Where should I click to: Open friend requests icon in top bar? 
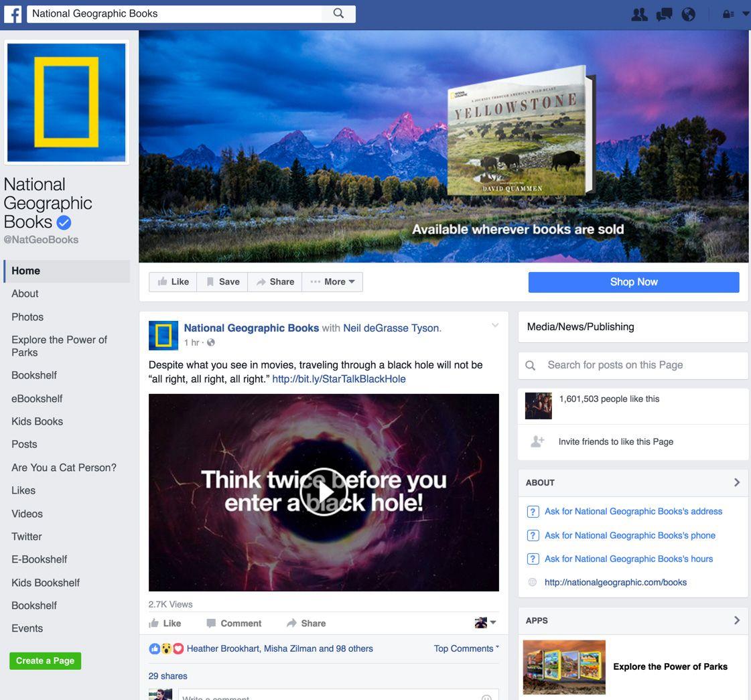pos(639,14)
